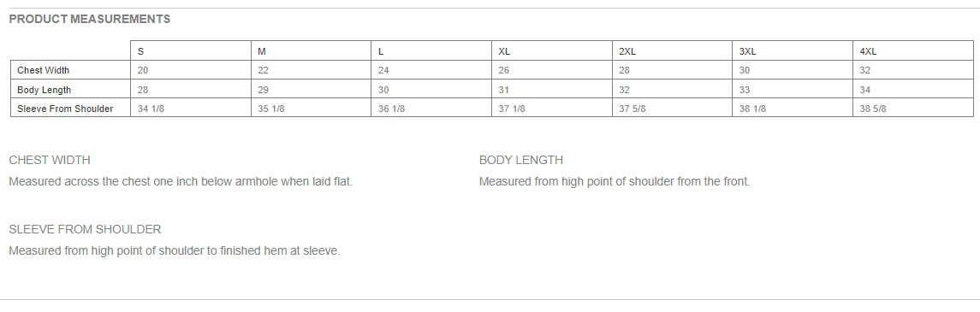
Task: Click the body length value 33
Action: click(x=793, y=89)
